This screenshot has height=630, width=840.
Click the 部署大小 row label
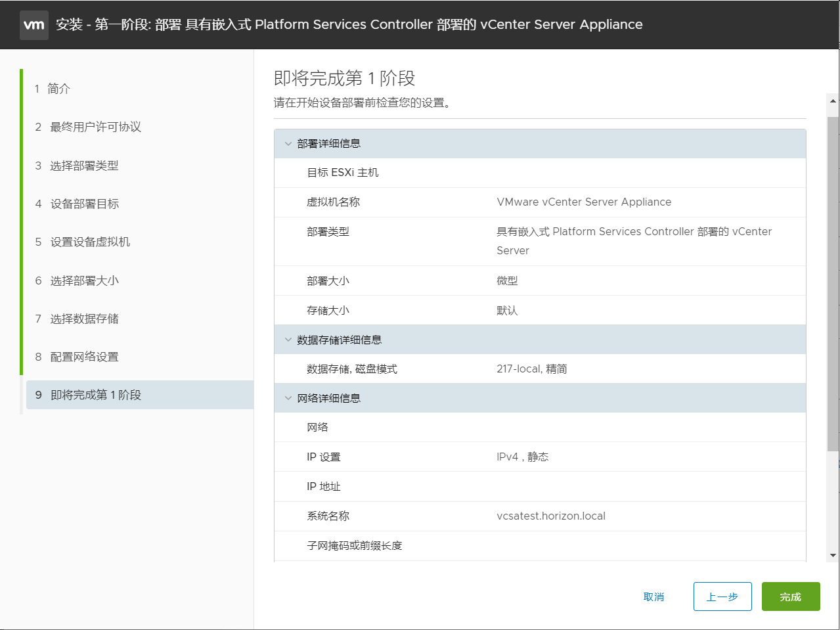328,281
